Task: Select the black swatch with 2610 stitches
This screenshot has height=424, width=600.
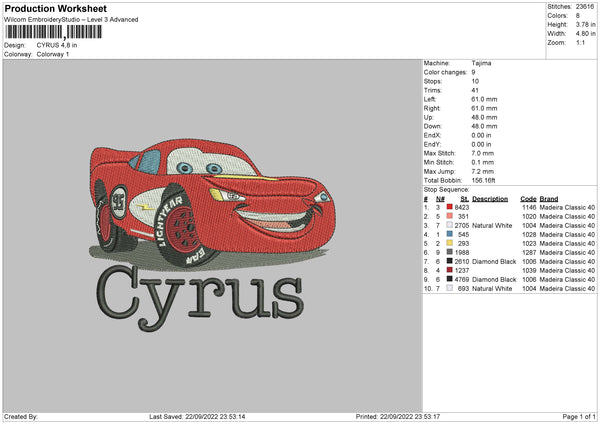Action: pyautogui.click(x=450, y=261)
